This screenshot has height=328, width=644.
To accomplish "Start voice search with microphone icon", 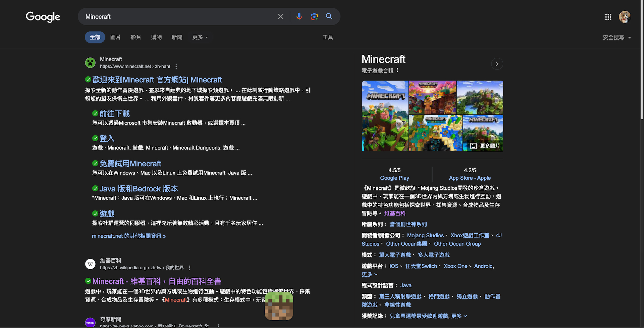I will tap(299, 16).
